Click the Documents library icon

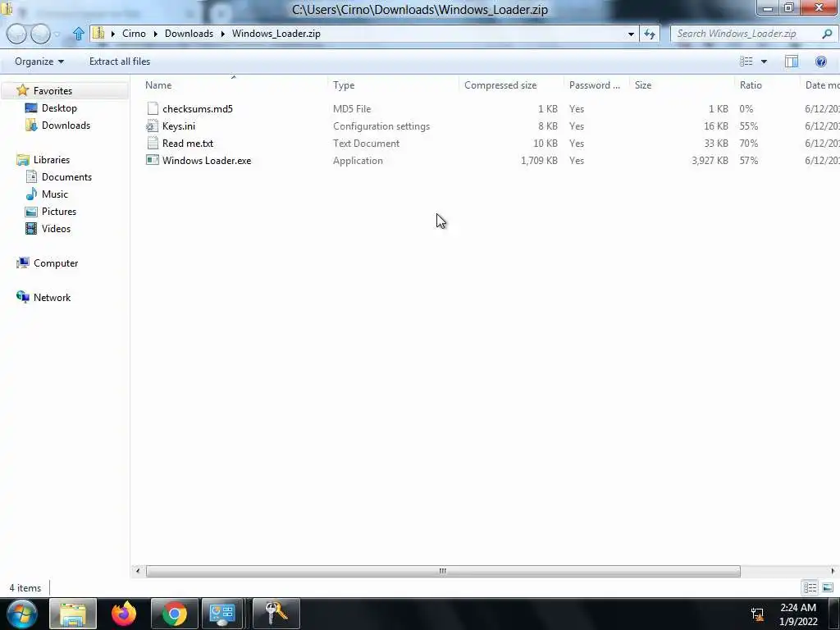pos(32,177)
